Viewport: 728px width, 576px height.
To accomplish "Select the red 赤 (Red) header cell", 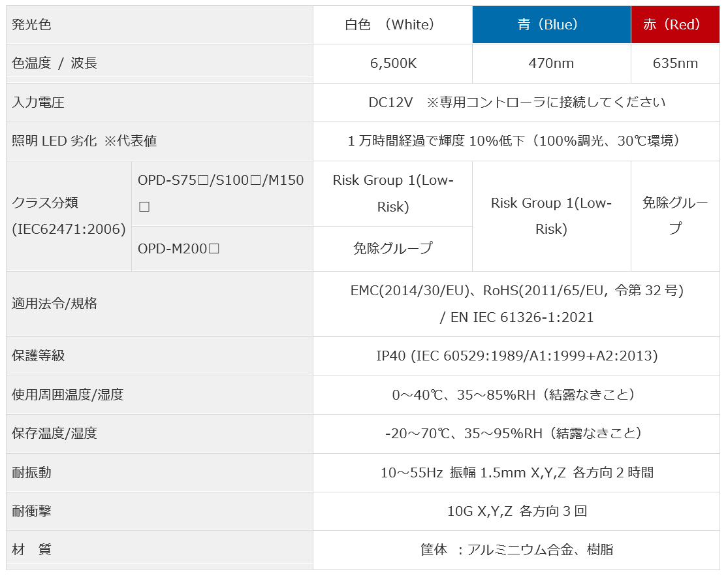I will (x=676, y=25).
